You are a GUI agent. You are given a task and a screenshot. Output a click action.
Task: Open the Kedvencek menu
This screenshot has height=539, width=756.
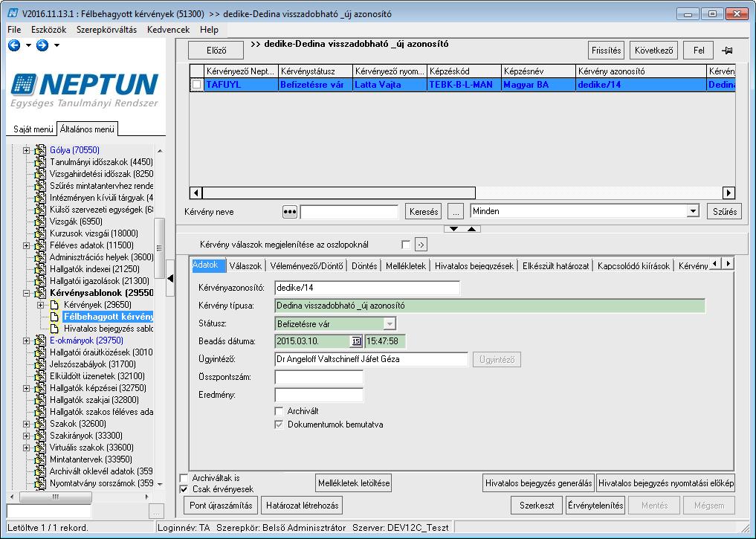pyautogui.click(x=168, y=30)
